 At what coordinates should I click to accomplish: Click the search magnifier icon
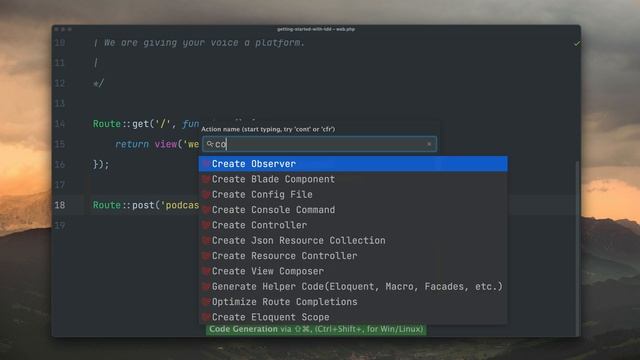[x=210, y=144]
